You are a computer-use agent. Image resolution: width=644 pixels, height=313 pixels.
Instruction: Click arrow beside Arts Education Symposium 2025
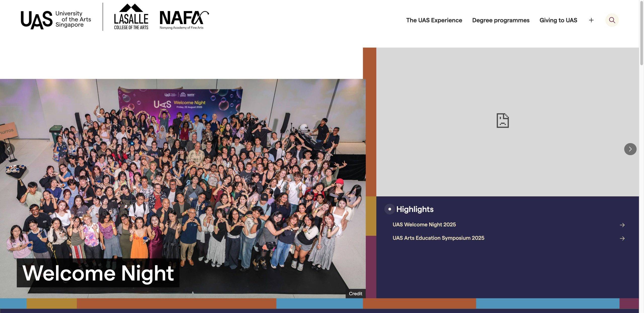click(622, 238)
